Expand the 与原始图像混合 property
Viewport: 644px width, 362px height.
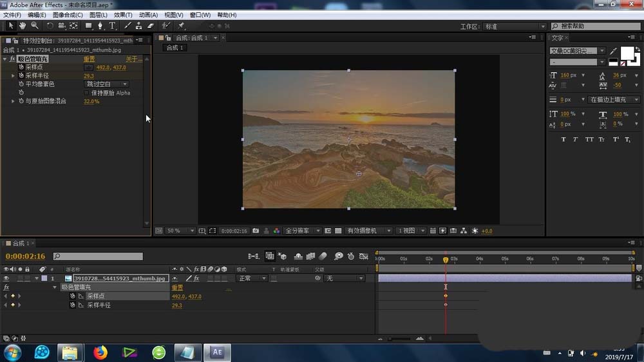coord(13,101)
